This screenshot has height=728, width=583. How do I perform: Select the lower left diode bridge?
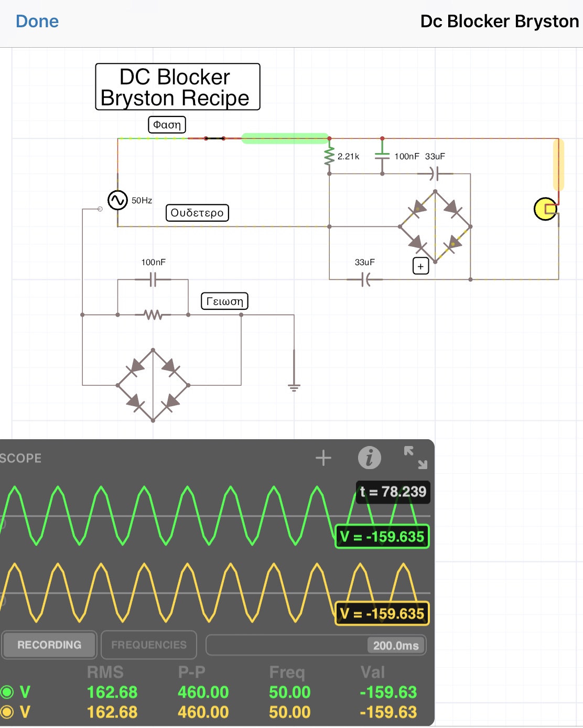(x=153, y=385)
